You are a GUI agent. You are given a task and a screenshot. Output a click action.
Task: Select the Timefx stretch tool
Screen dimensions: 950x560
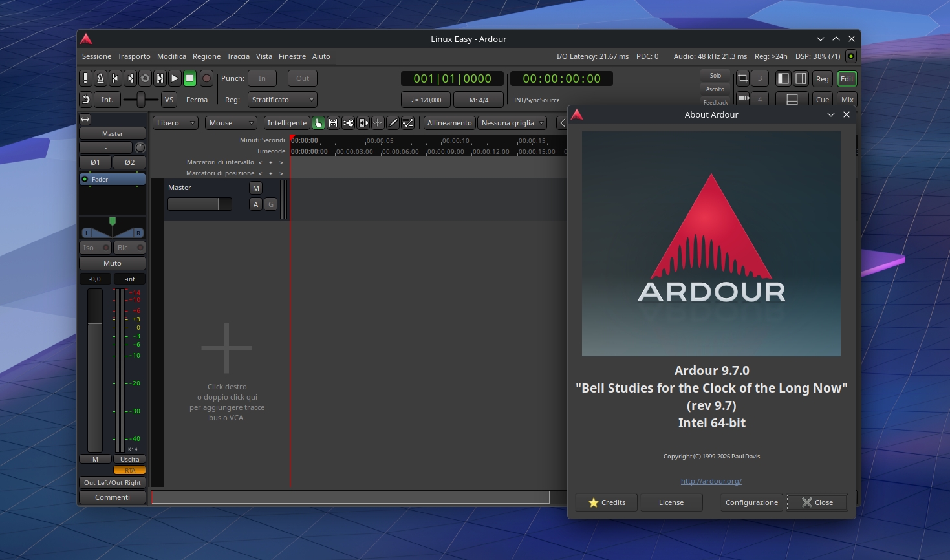pyautogui.click(x=378, y=123)
